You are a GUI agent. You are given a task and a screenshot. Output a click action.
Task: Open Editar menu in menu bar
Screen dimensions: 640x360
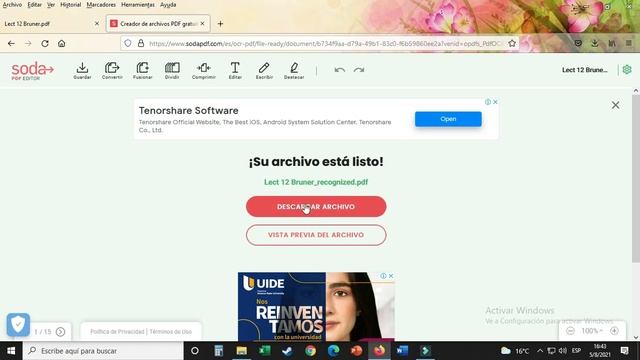(x=35, y=5)
